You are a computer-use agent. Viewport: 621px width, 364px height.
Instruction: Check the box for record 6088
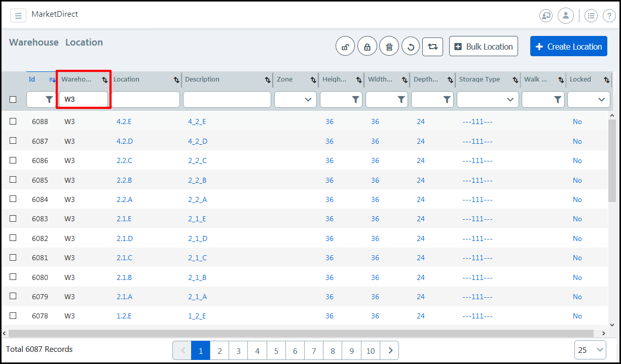(13, 122)
